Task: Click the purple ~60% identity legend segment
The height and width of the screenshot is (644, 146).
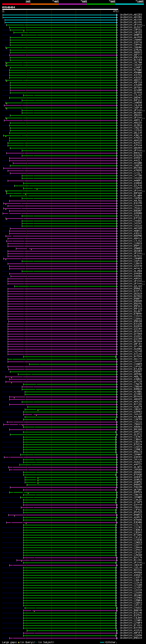Action: click(73, 4)
